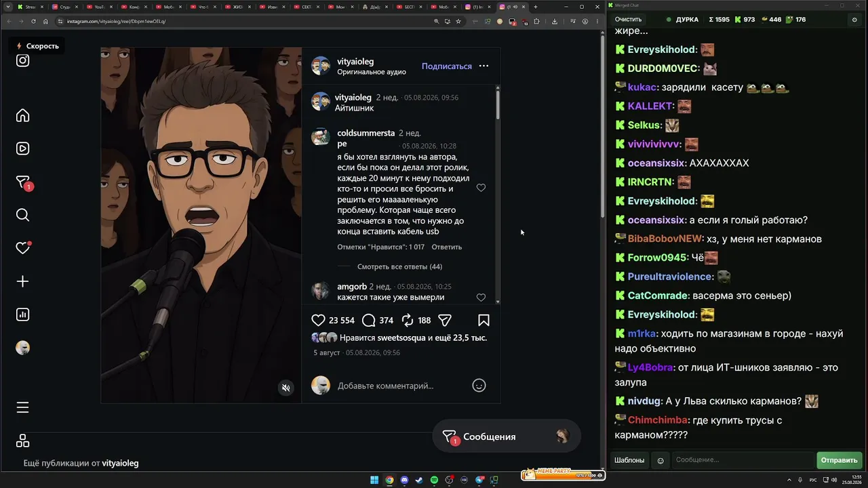Reply to coldsummerstape's comment via Ответить
868x488 pixels.
pos(447,247)
